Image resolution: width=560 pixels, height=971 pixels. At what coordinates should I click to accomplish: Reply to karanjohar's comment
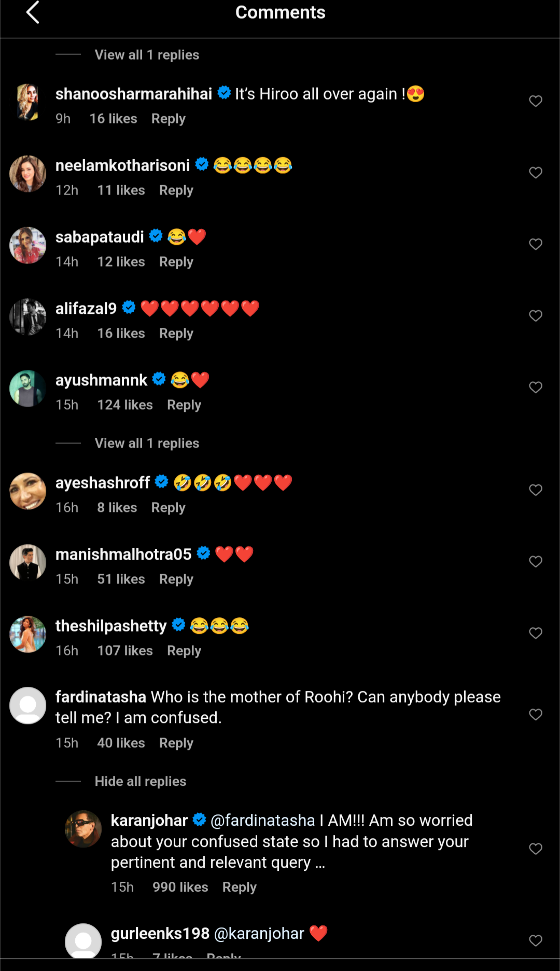(239, 887)
